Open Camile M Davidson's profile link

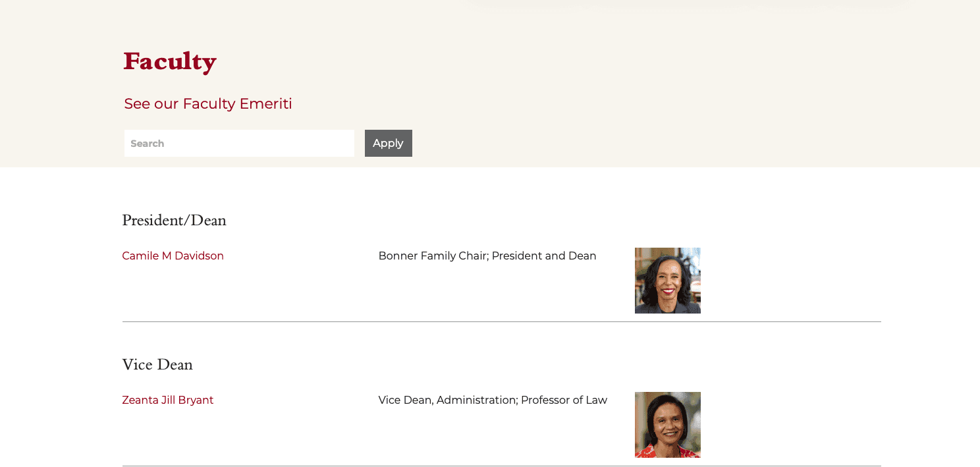coord(173,256)
